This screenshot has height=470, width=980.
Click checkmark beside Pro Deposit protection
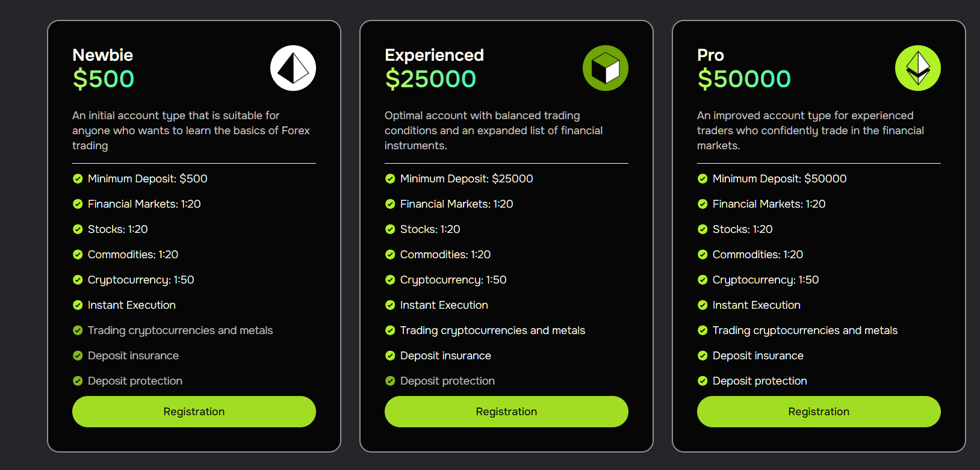(702, 381)
